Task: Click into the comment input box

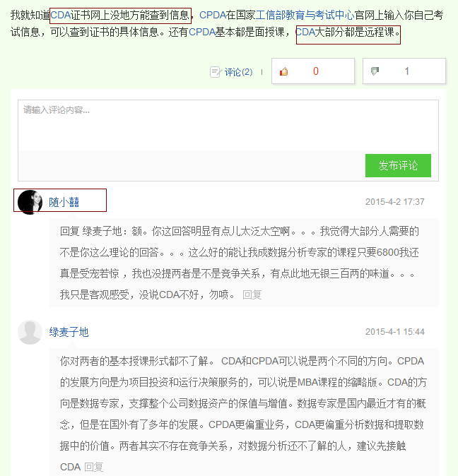Action: [x=228, y=125]
